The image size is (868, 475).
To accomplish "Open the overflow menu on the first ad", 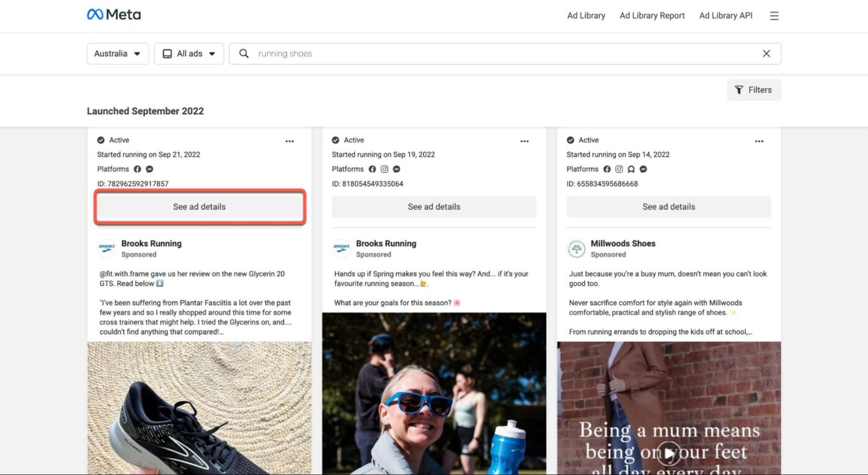I will 290,141.
